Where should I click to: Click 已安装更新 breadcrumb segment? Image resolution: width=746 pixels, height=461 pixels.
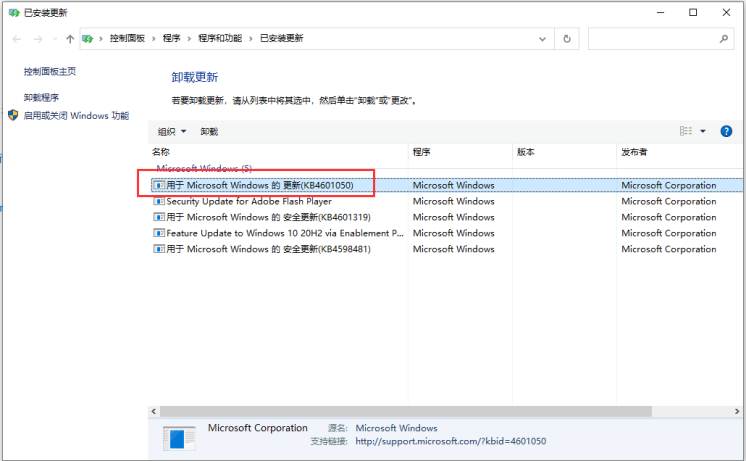[x=282, y=39]
